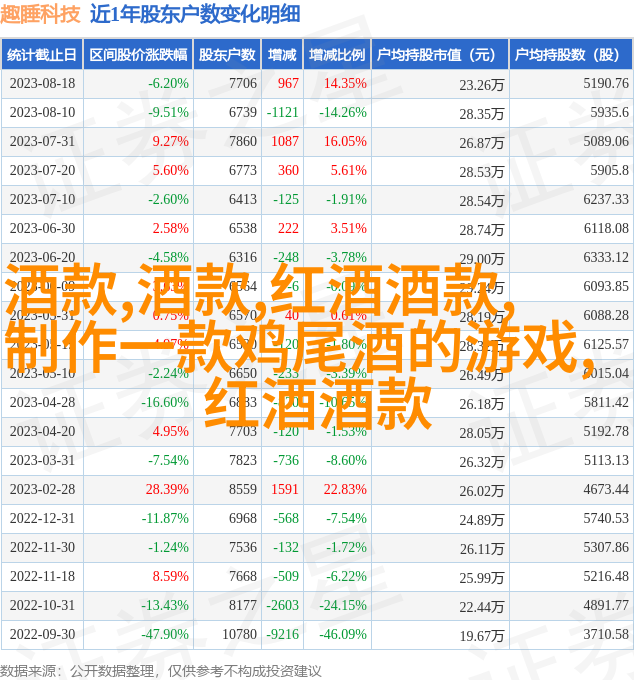
Task: Click the decrease value -1121
Action: [282, 112]
